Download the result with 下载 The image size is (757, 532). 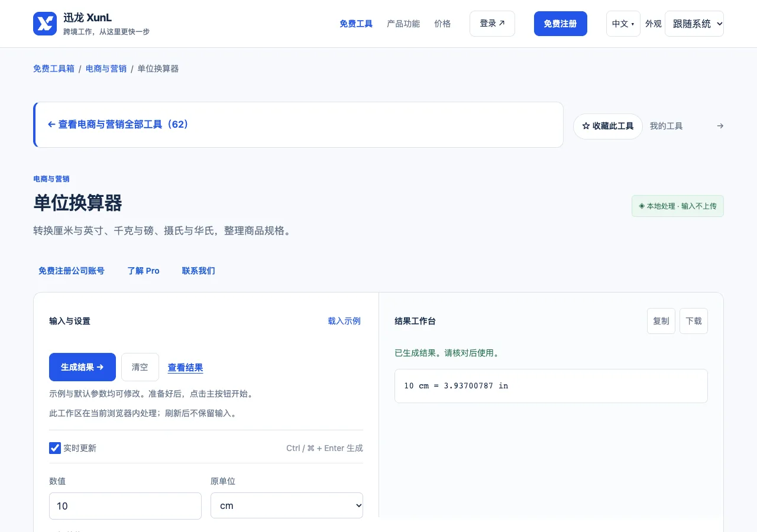click(694, 321)
